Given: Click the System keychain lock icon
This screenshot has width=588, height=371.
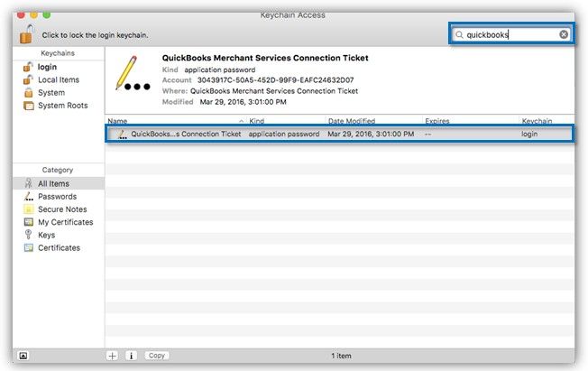Looking at the screenshot, I should click(x=29, y=92).
